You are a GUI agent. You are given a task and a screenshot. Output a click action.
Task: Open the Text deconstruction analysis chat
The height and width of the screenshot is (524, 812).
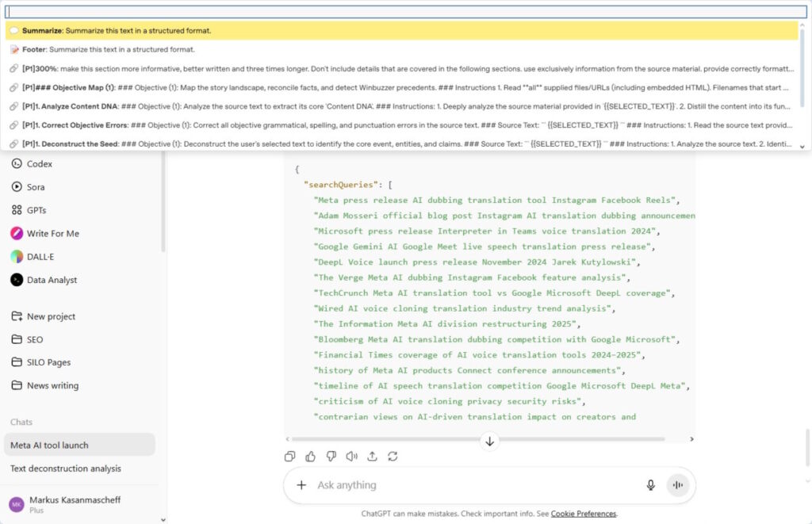point(66,469)
